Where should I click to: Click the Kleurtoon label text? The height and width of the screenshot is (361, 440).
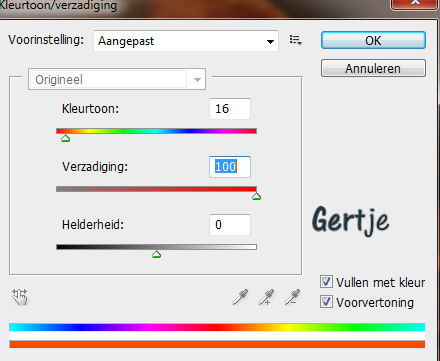pos(90,109)
